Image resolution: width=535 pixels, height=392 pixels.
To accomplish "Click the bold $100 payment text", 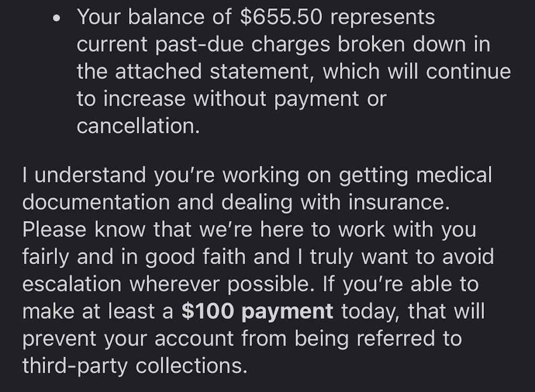I will click(x=257, y=312).
